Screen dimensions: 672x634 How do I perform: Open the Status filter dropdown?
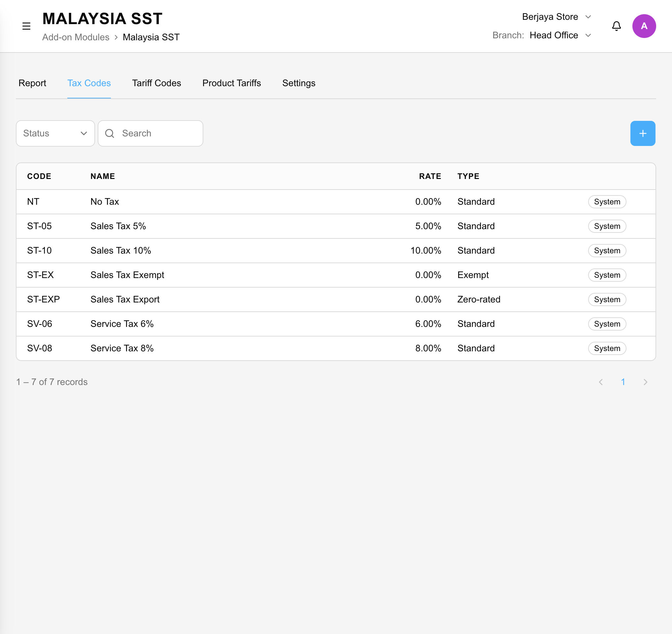(55, 133)
